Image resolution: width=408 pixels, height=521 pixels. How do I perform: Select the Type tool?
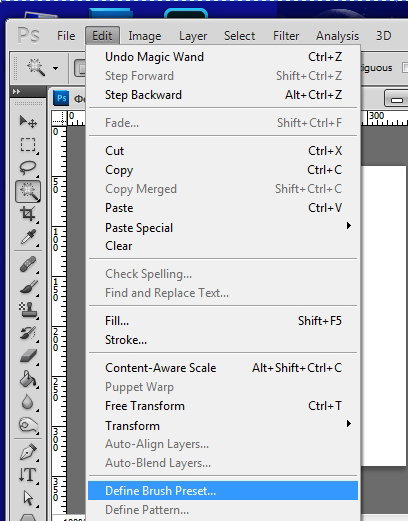point(28,475)
